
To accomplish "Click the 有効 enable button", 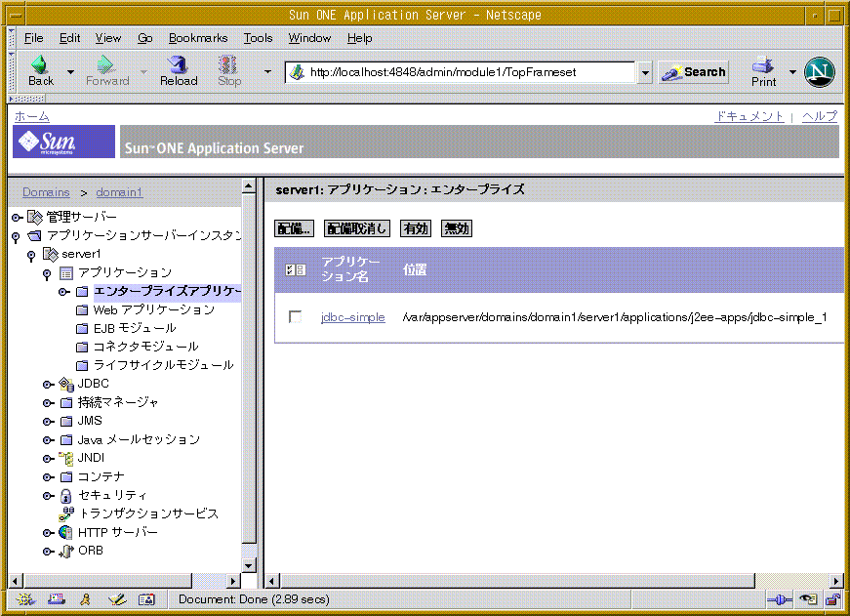I will 416,228.
